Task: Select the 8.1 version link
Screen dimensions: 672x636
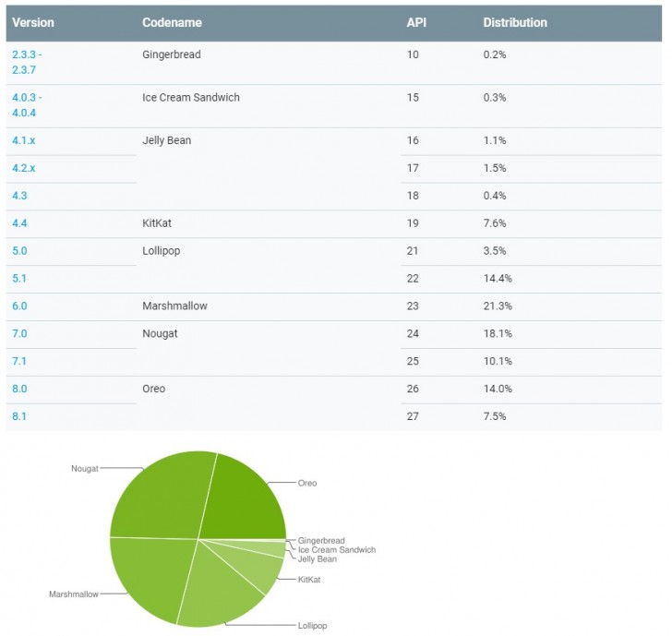Action: (x=19, y=416)
